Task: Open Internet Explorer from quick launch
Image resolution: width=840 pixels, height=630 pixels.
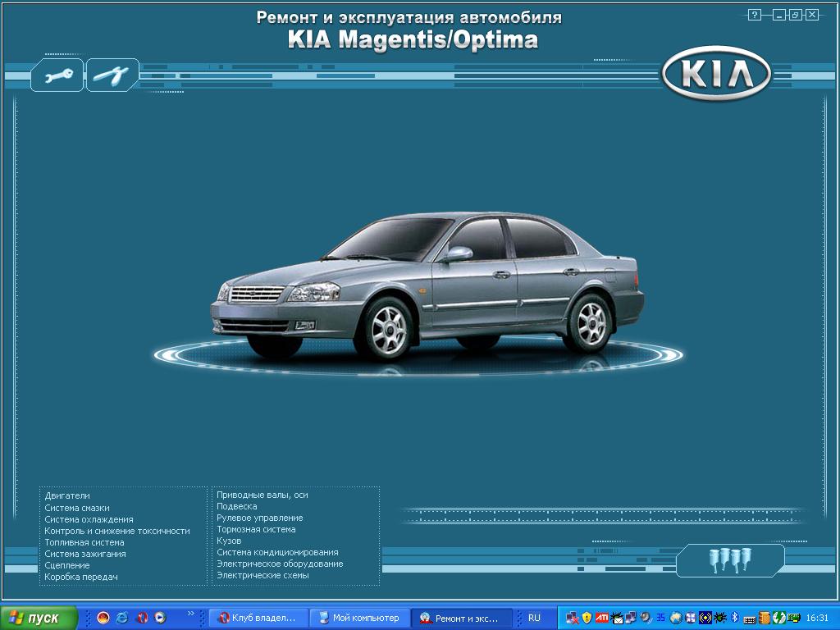Action: pyautogui.click(x=122, y=618)
